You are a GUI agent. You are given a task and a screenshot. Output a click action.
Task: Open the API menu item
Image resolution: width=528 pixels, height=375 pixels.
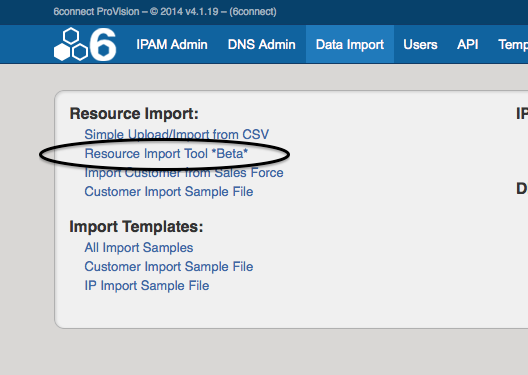467,44
